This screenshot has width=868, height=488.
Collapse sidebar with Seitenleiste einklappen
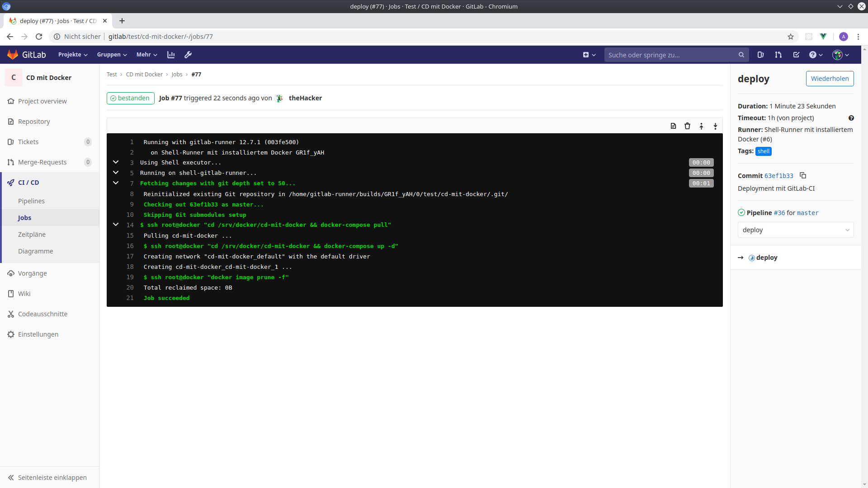[x=47, y=478]
